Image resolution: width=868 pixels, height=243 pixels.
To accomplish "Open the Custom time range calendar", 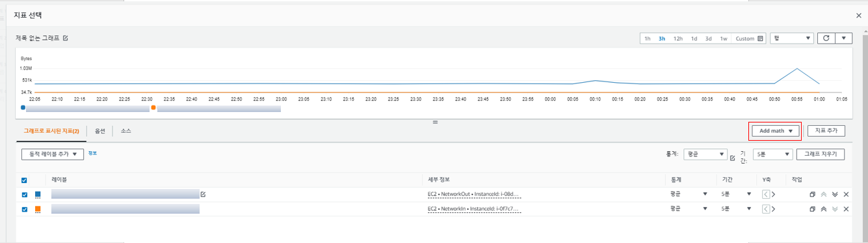I will tap(749, 38).
